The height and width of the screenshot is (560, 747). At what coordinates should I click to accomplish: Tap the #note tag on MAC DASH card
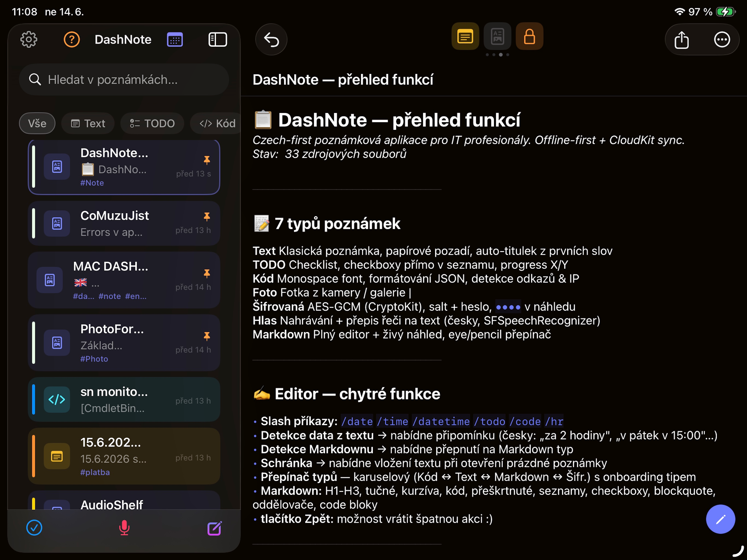coord(109,296)
